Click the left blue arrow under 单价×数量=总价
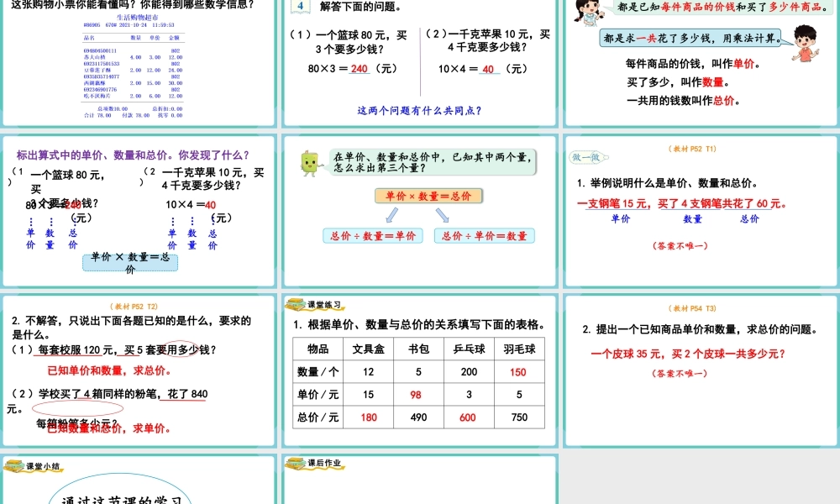 tap(391, 214)
